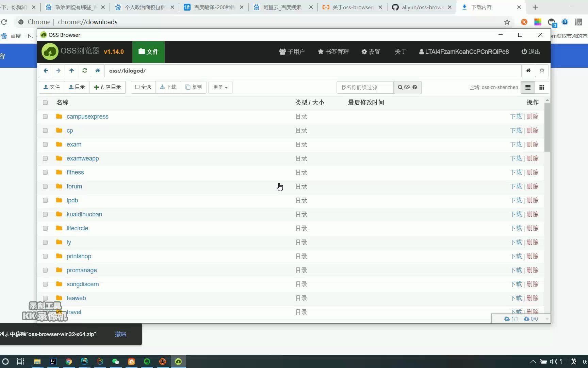Open 设置 settings
The image size is (588, 368).
(371, 52)
